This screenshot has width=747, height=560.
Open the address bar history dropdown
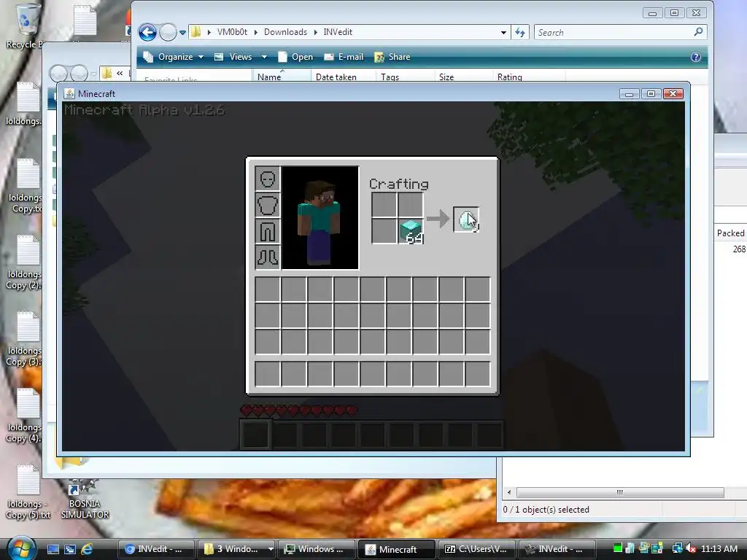[x=503, y=32]
